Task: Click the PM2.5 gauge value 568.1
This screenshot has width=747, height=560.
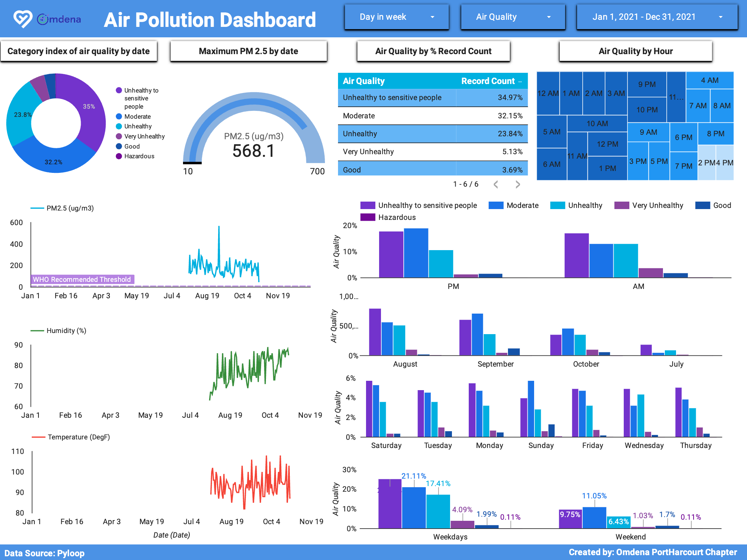Action: point(254,151)
